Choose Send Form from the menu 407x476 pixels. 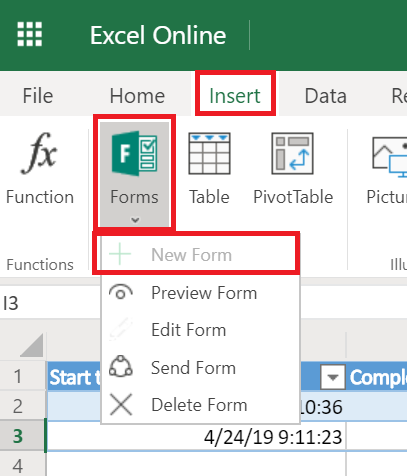click(201, 368)
